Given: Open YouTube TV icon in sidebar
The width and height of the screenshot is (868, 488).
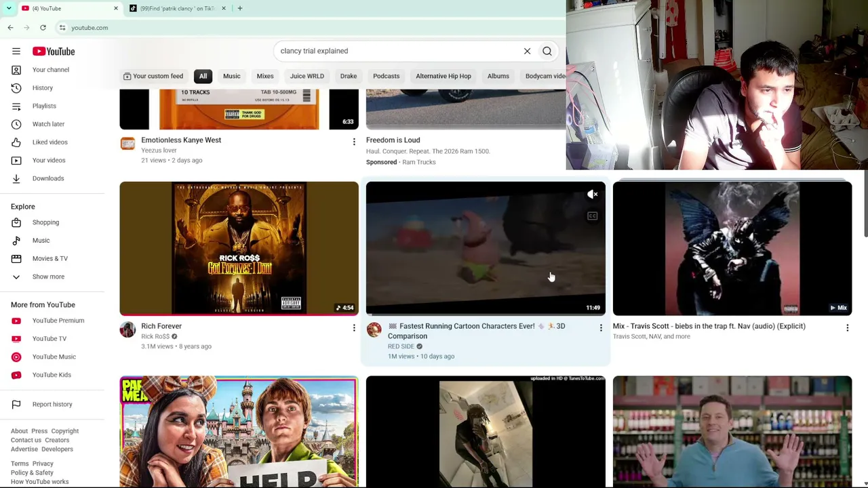Looking at the screenshot, I should coord(16,339).
